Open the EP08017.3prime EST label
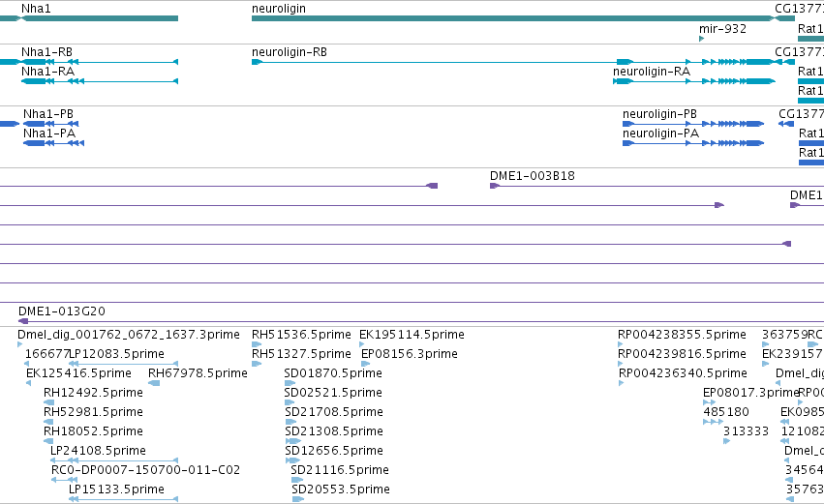Screen dimensions: 824x504 [x=751, y=393]
